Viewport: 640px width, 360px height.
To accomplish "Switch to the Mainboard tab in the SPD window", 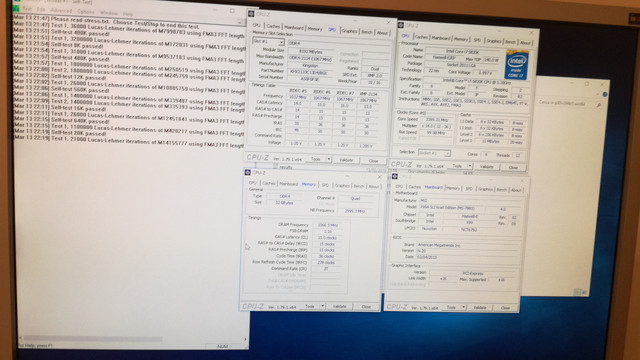I will [294, 28].
